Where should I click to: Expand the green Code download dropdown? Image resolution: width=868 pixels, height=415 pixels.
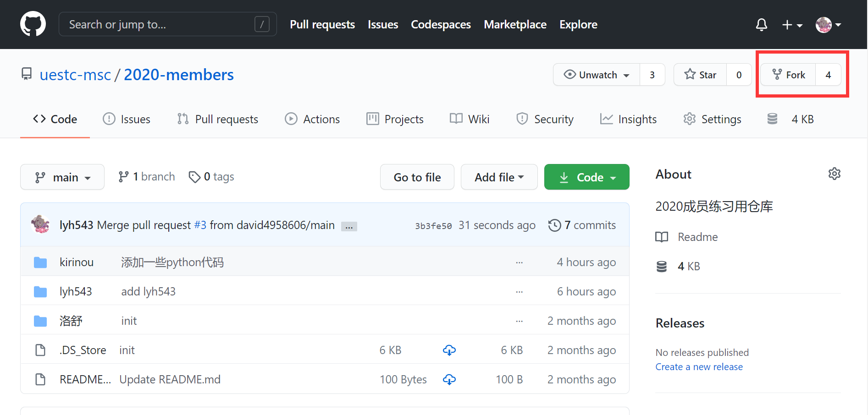coord(587,177)
